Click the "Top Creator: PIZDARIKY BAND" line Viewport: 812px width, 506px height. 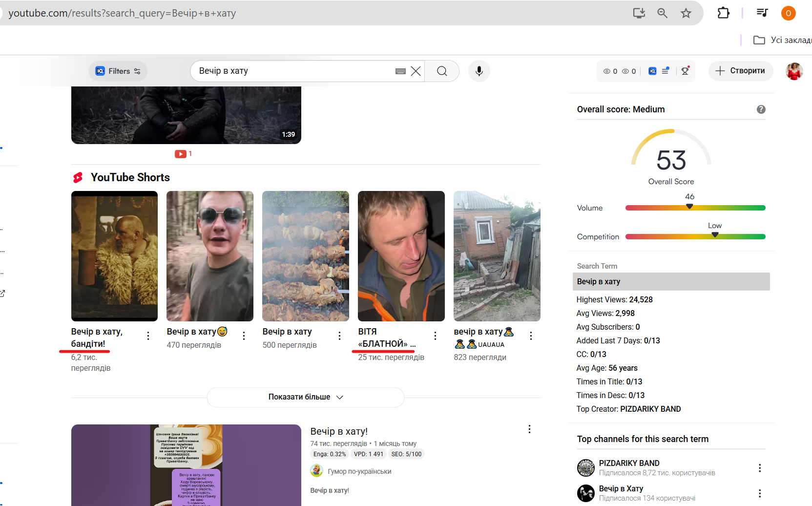pos(628,409)
